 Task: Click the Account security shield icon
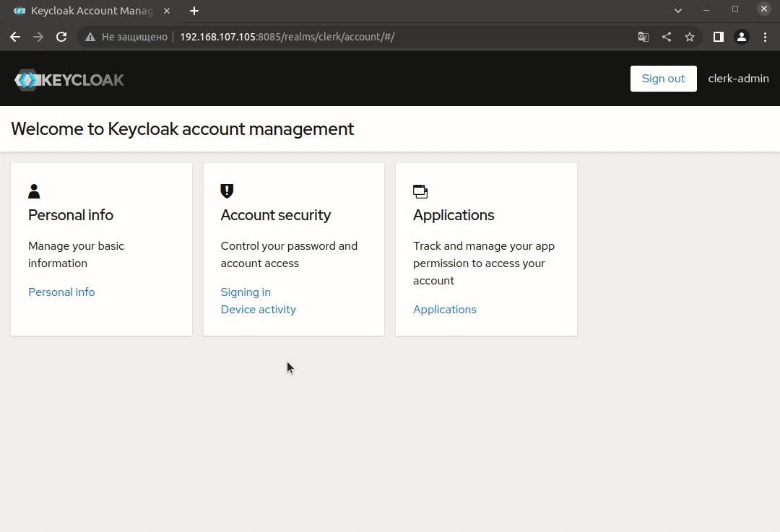[x=227, y=191]
